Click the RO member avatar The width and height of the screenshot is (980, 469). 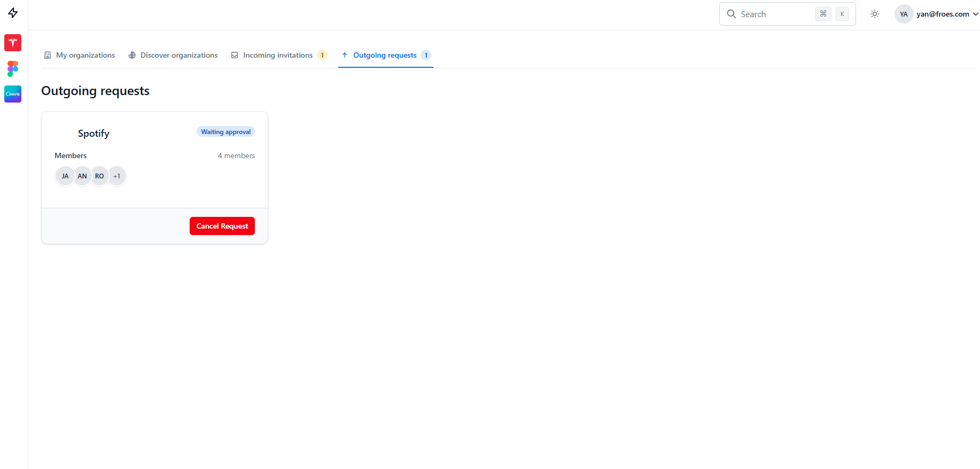pos(99,176)
